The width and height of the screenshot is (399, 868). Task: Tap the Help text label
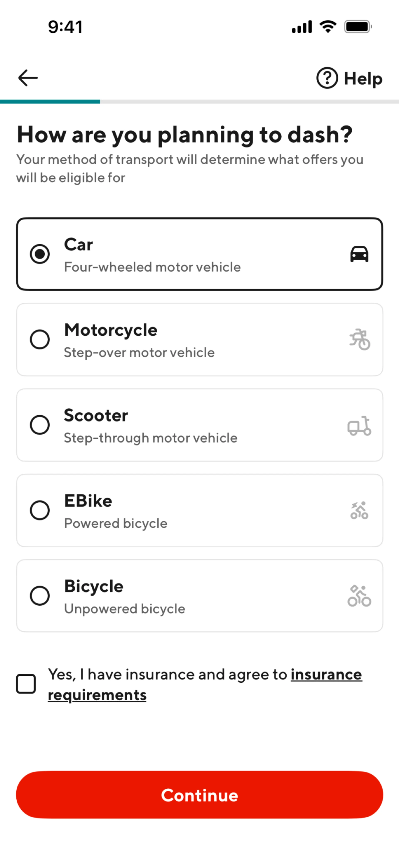pyautogui.click(x=363, y=79)
